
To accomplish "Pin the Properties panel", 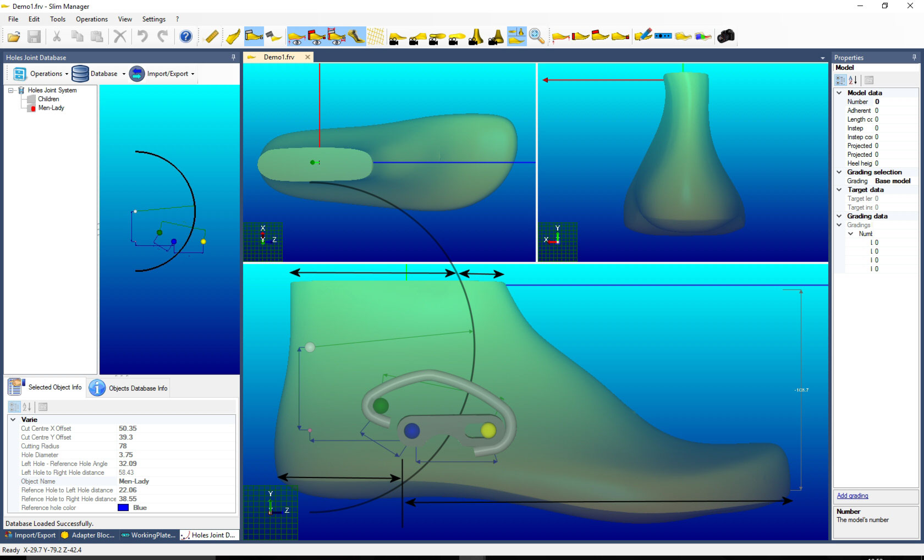I will tap(914, 57).
